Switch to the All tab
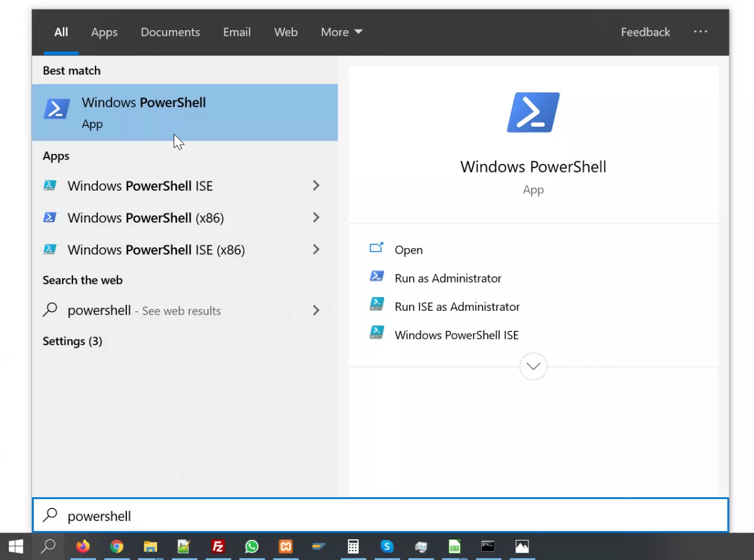 (61, 32)
